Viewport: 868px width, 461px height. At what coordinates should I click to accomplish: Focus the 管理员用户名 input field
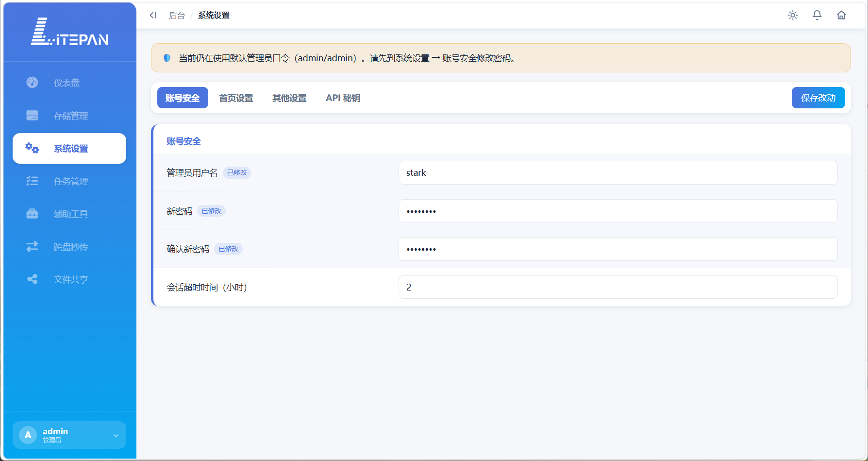point(618,172)
